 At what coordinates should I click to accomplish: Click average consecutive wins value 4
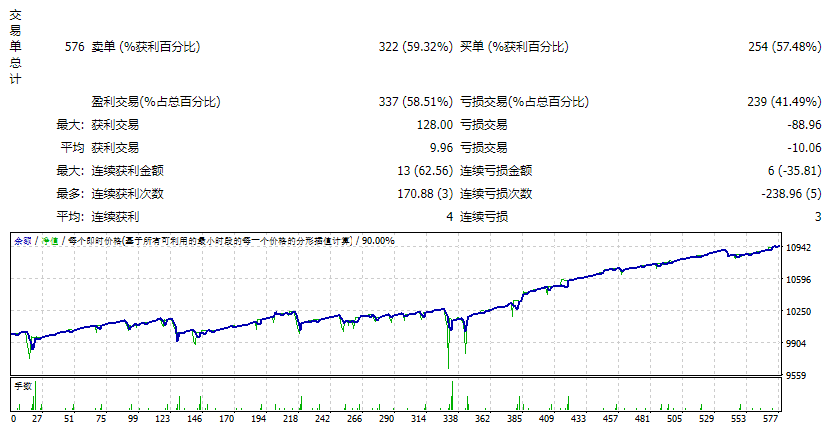point(449,217)
